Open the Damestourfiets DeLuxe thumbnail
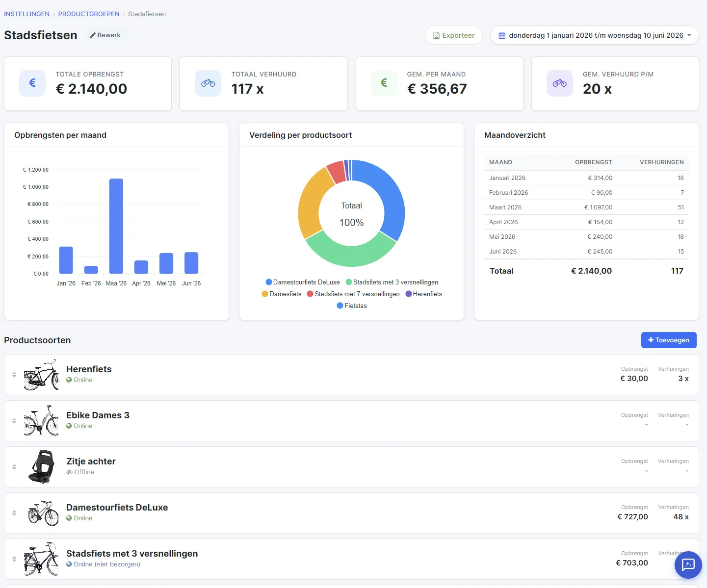This screenshot has width=707, height=588. tap(43, 513)
